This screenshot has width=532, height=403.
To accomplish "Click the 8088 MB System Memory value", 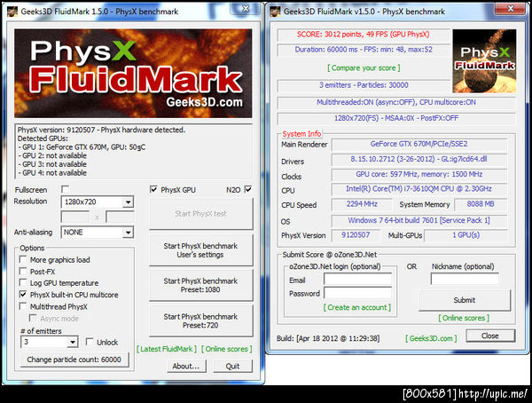I will click(481, 204).
